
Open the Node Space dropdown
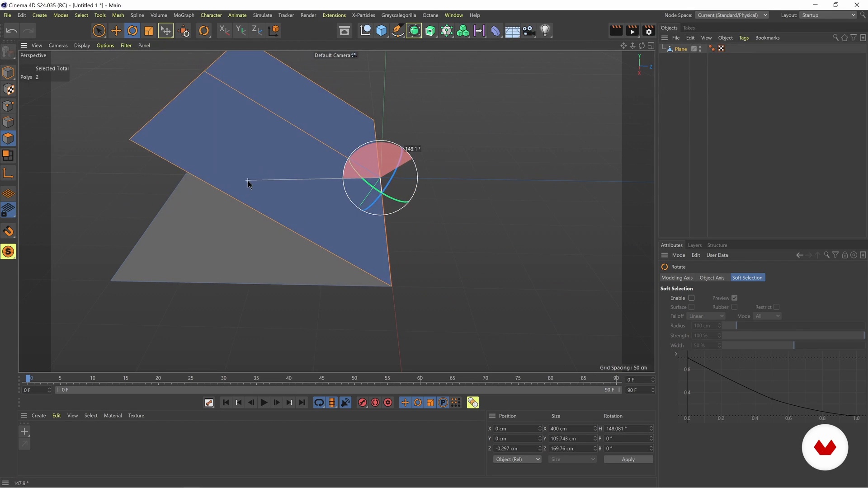pyautogui.click(x=731, y=15)
